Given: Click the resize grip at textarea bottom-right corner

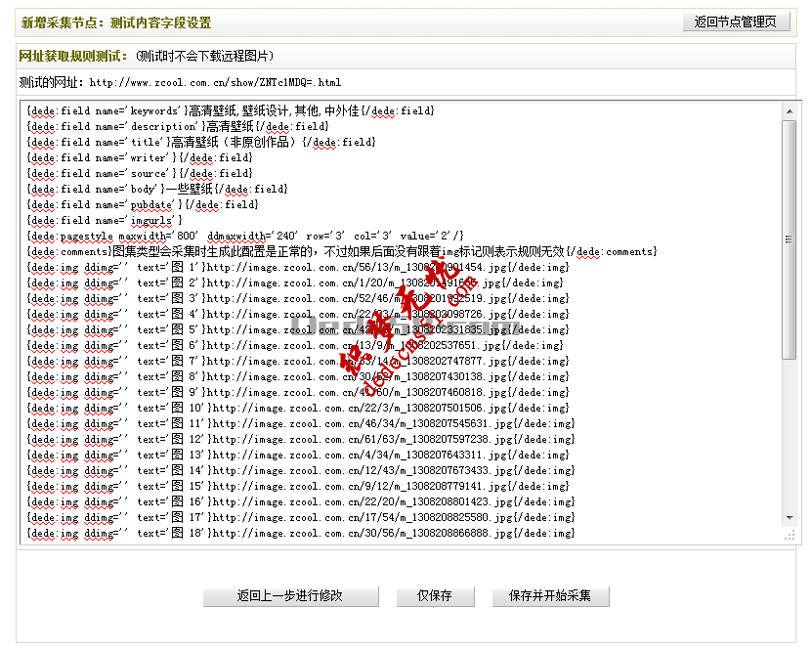Looking at the screenshot, I should [791, 536].
